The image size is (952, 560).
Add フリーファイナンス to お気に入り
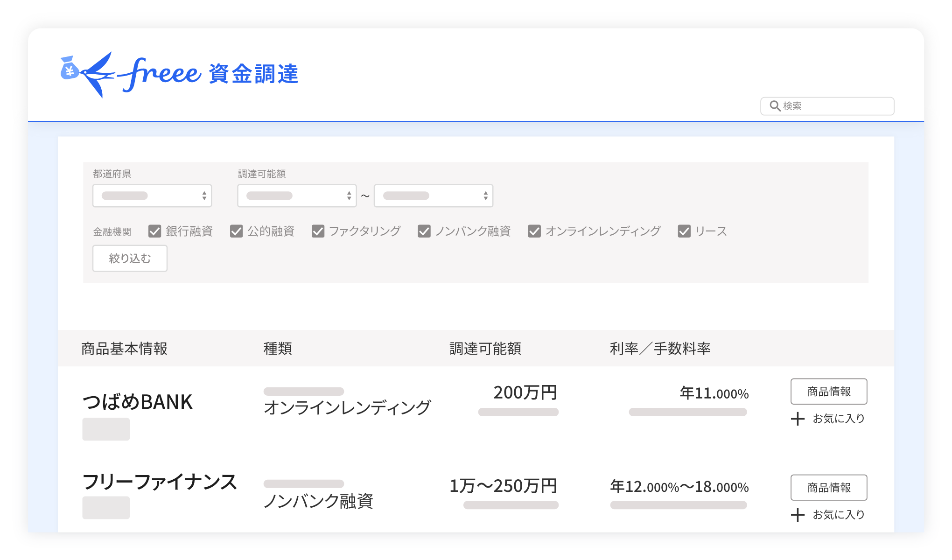[828, 515]
